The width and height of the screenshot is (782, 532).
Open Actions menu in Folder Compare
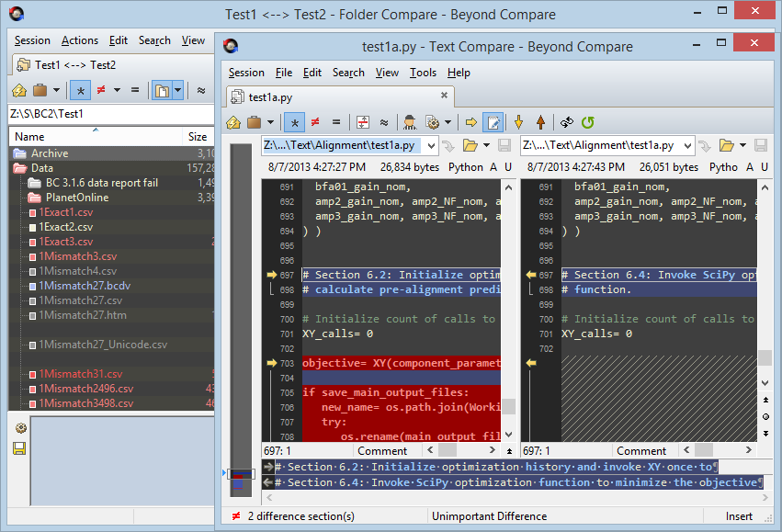[80, 40]
